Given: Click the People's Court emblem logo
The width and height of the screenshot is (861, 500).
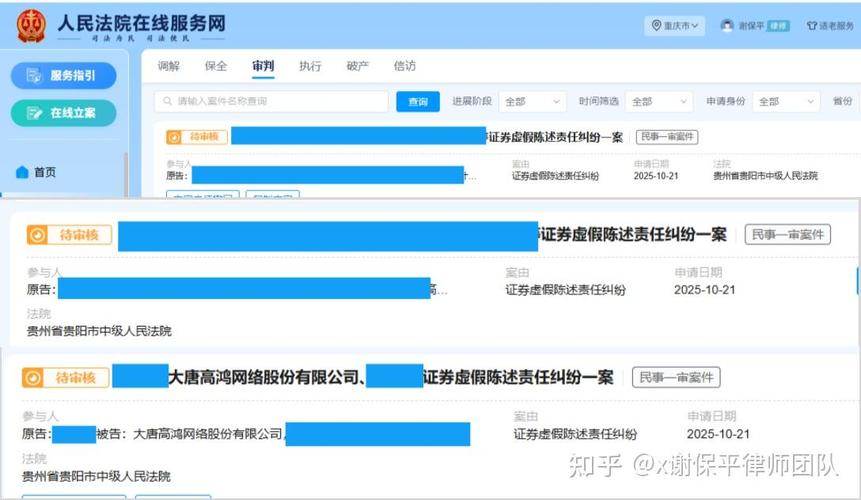Looking at the screenshot, I should coord(31,26).
